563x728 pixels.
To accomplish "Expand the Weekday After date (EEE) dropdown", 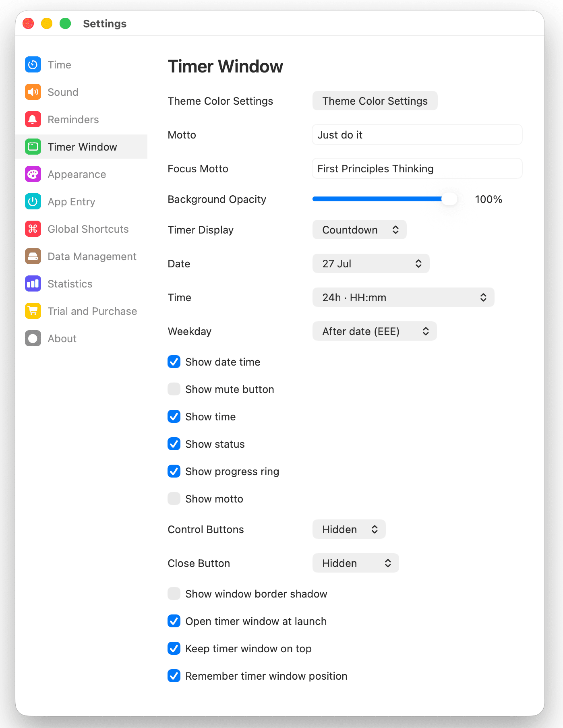I will point(375,331).
